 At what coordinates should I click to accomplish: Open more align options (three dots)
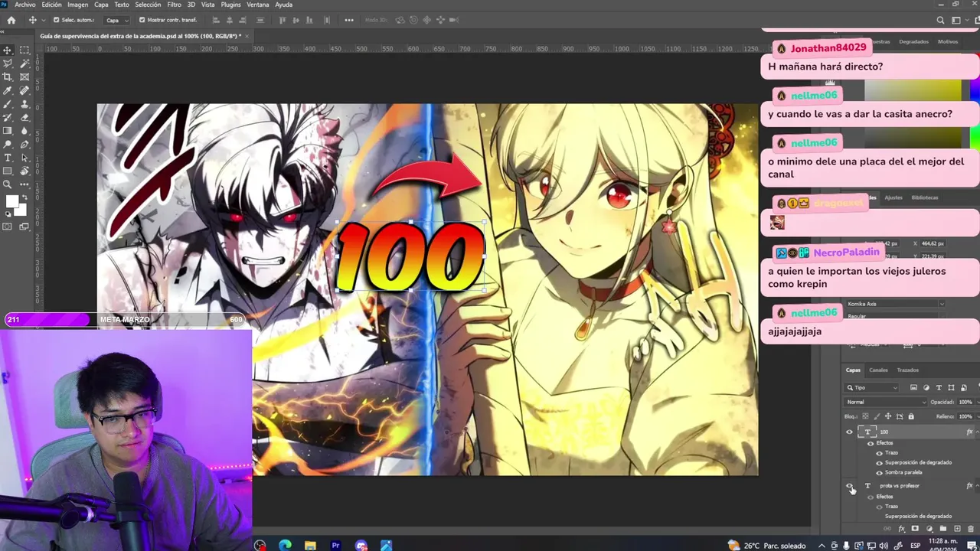point(349,20)
